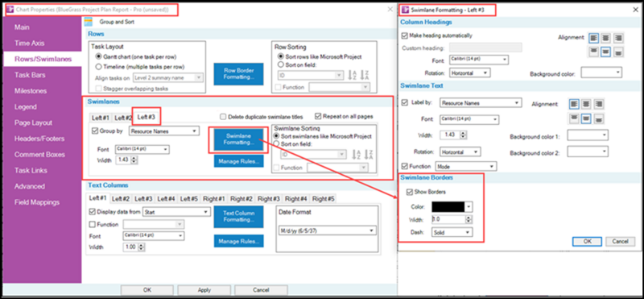The image size is (644, 299).
Task: Open the black border Color picker
Action: click(x=452, y=206)
